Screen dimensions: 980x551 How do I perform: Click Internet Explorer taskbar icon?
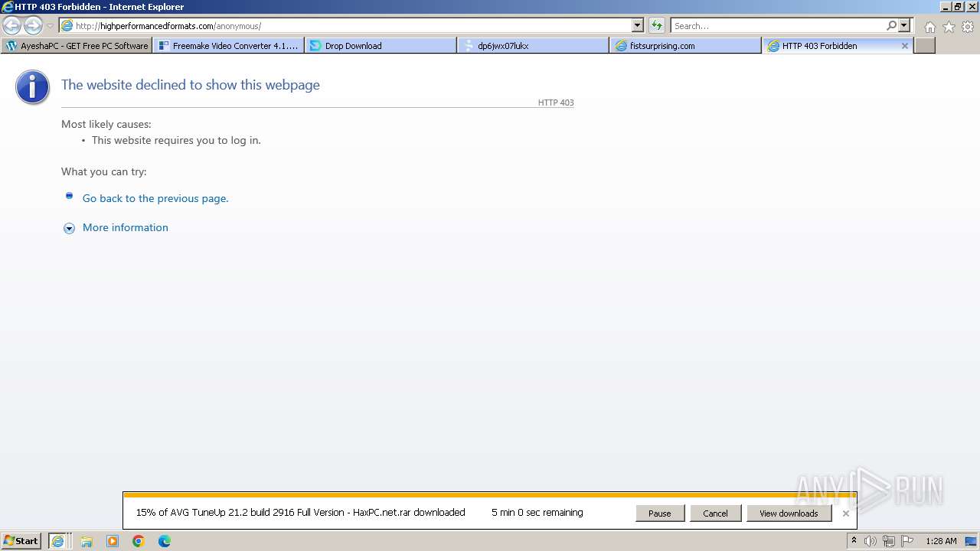pyautogui.click(x=58, y=541)
